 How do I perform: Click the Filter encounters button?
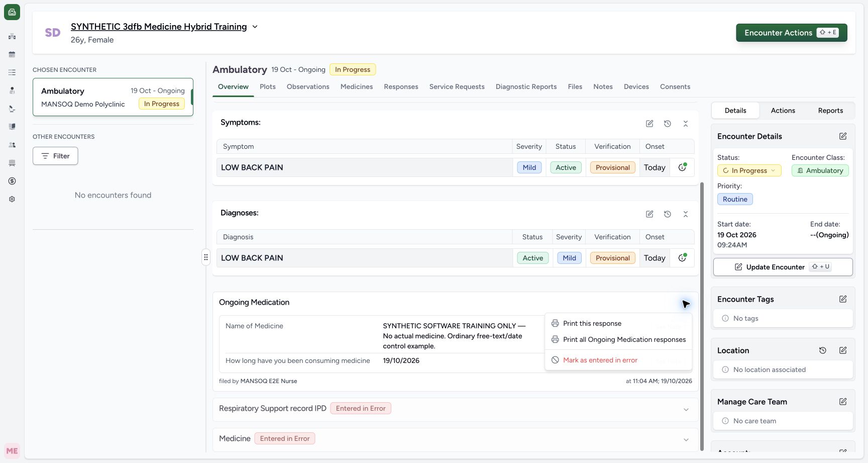pyautogui.click(x=55, y=156)
